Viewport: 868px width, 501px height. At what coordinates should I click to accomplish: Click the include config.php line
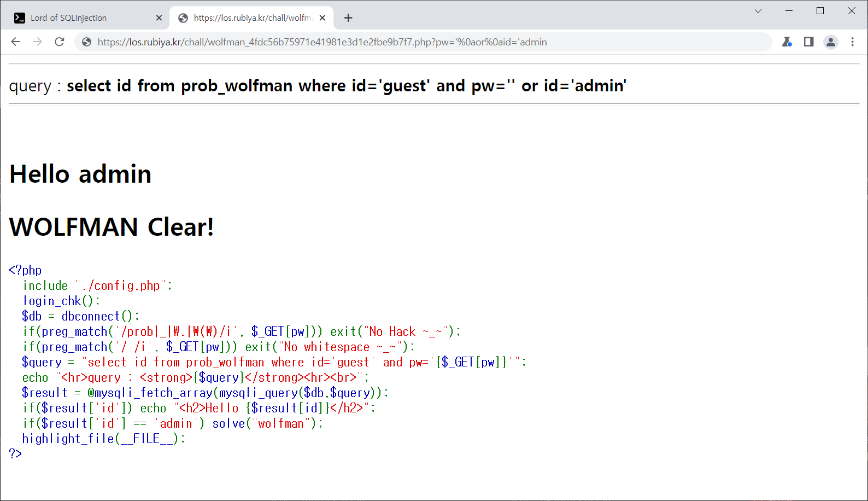(97, 286)
